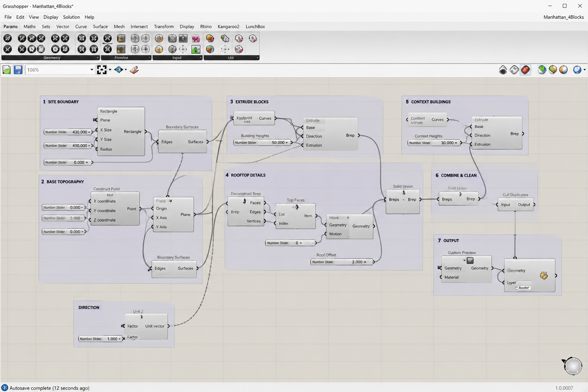Click the orange hatched icon in Input panel
The height and width of the screenshot is (392, 588).
pyautogui.click(x=159, y=38)
